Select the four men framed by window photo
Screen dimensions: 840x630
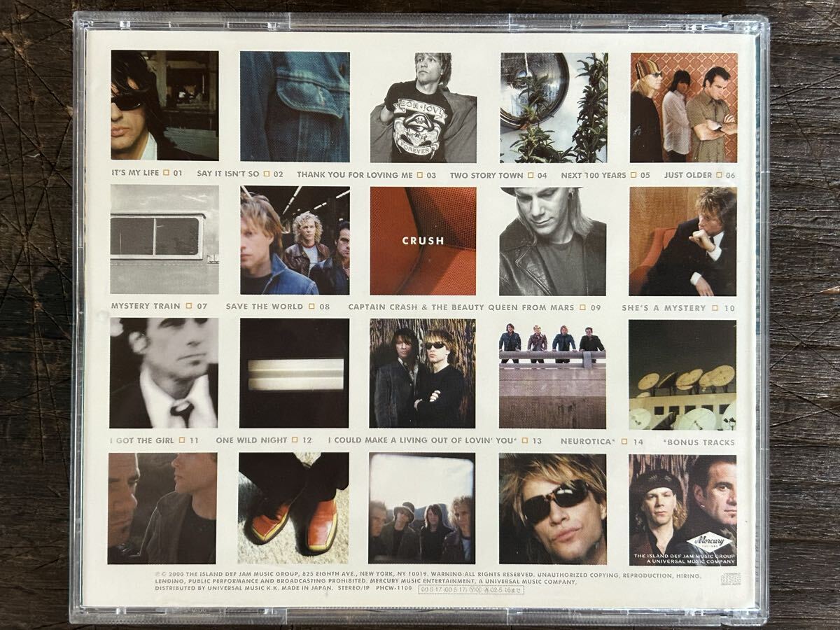(421, 507)
